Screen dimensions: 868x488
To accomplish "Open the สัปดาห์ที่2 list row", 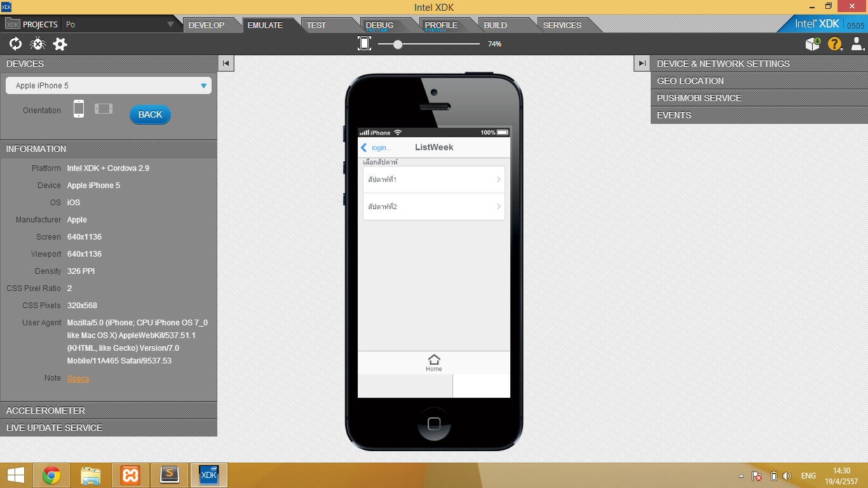I will click(434, 207).
